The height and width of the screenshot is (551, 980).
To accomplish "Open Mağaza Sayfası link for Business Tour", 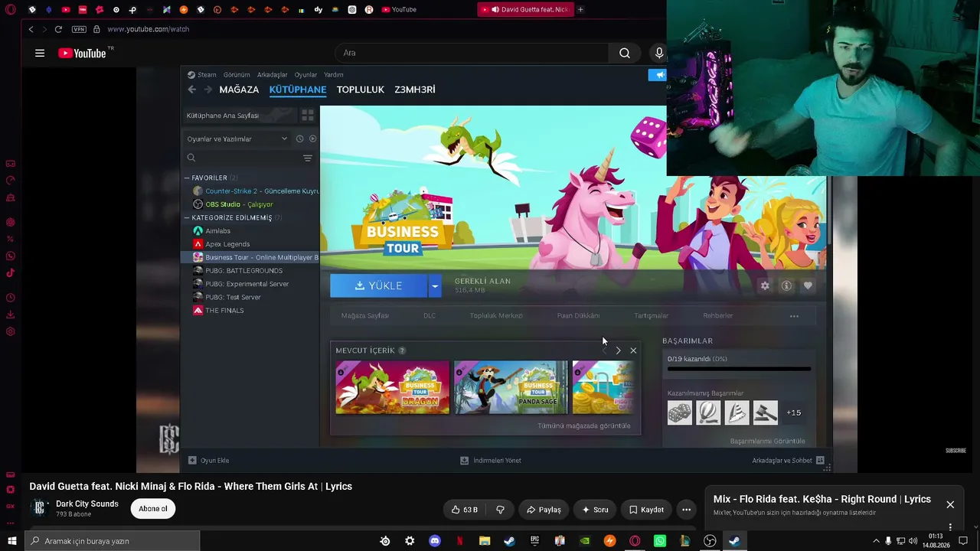I will (365, 315).
